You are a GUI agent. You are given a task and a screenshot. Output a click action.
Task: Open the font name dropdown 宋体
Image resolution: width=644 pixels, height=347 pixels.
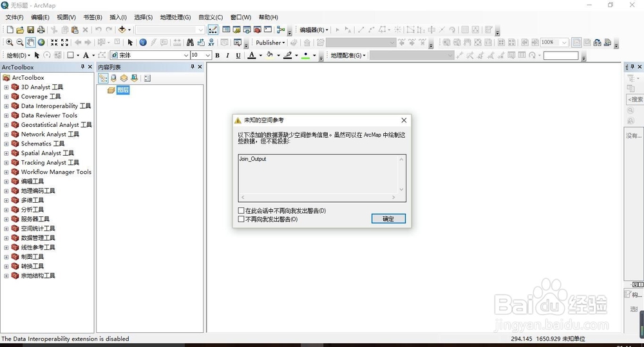(186, 55)
